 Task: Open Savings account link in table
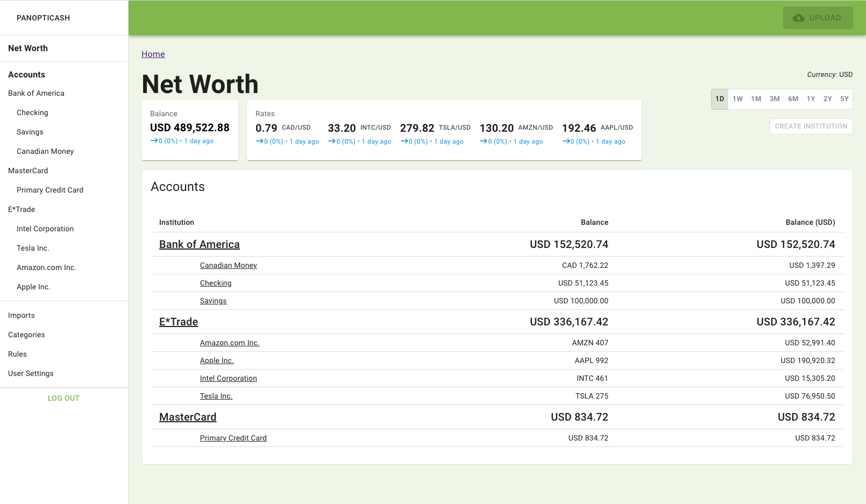tap(214, 301)
